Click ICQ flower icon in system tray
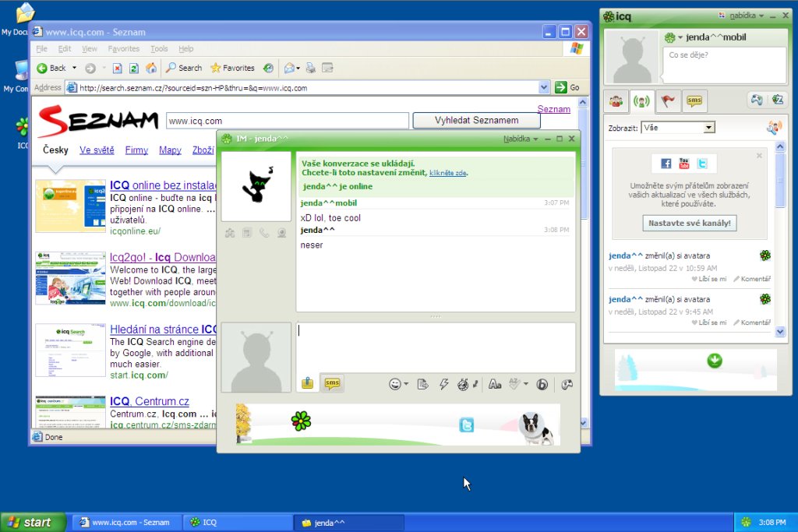 tap(746, 523)
